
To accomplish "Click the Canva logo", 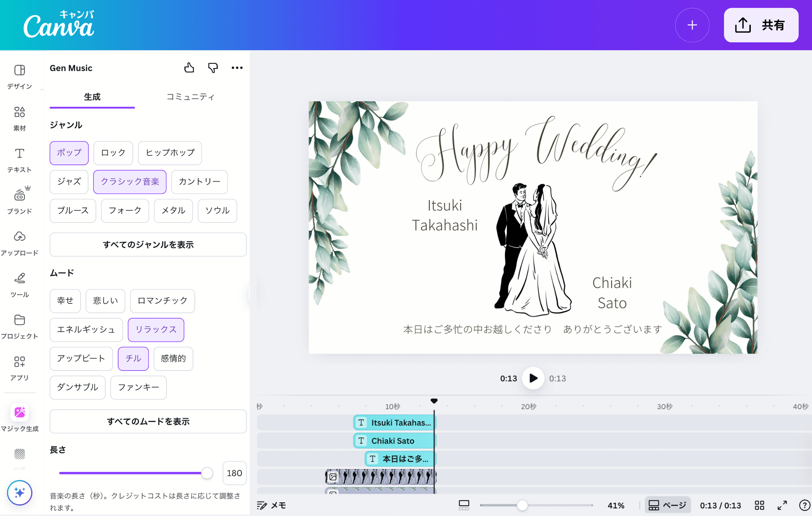I will (x=59, y=24).
